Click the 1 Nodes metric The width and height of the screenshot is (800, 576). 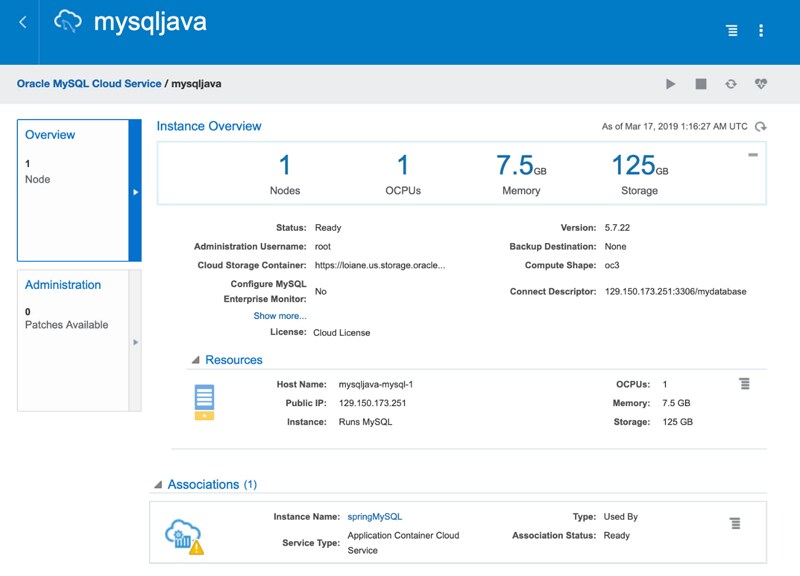[285, 174]
